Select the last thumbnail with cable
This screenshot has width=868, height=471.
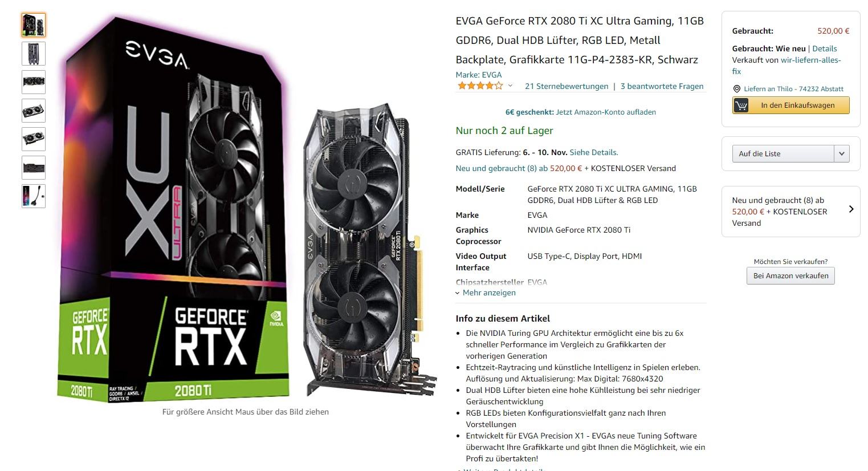[x=34, y=196]
